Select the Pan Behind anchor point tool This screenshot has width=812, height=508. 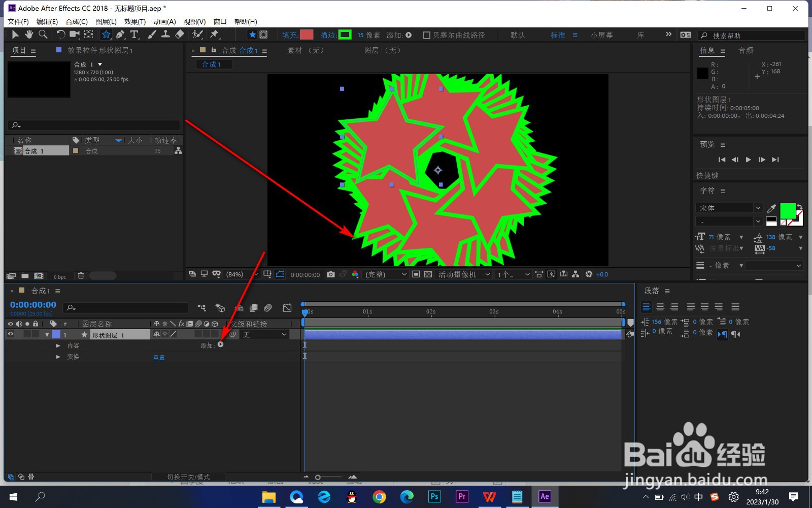pos(89,35)
